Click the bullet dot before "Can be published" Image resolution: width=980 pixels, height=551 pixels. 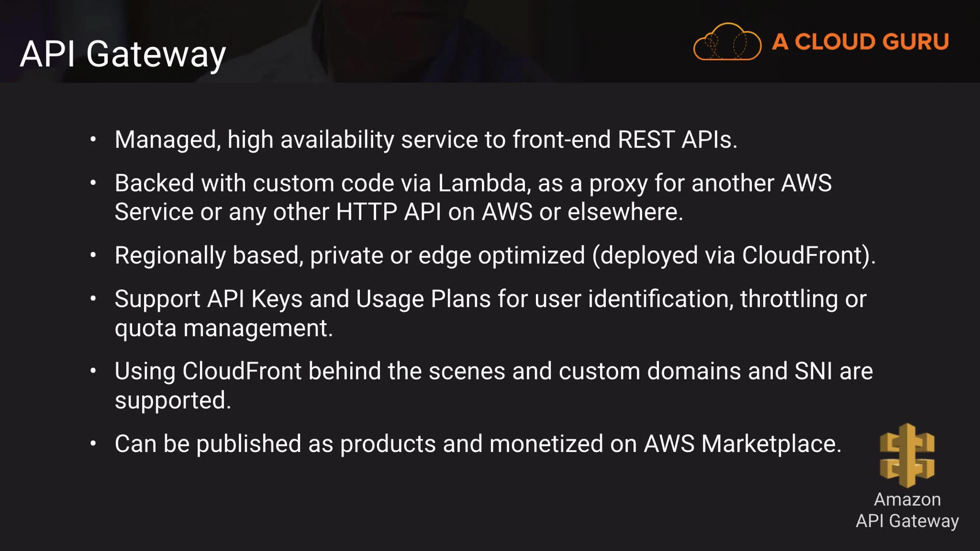(93, 443)
